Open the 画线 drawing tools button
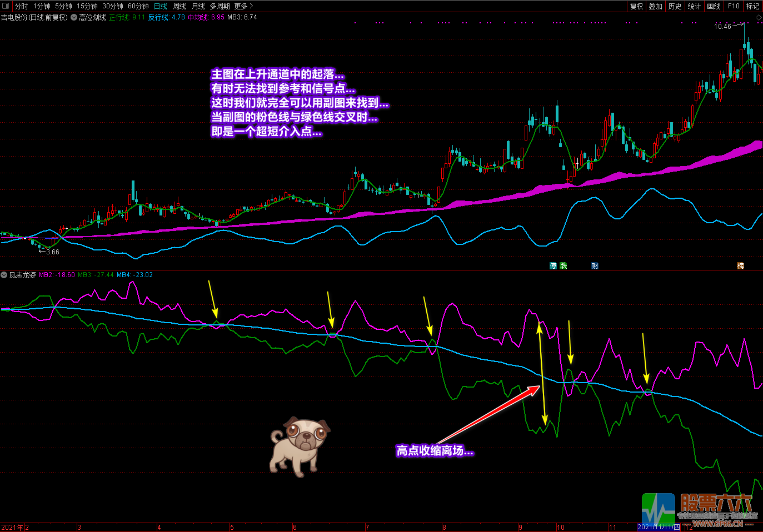The width and height of the screenshot is (763, 532). (714, 6)
